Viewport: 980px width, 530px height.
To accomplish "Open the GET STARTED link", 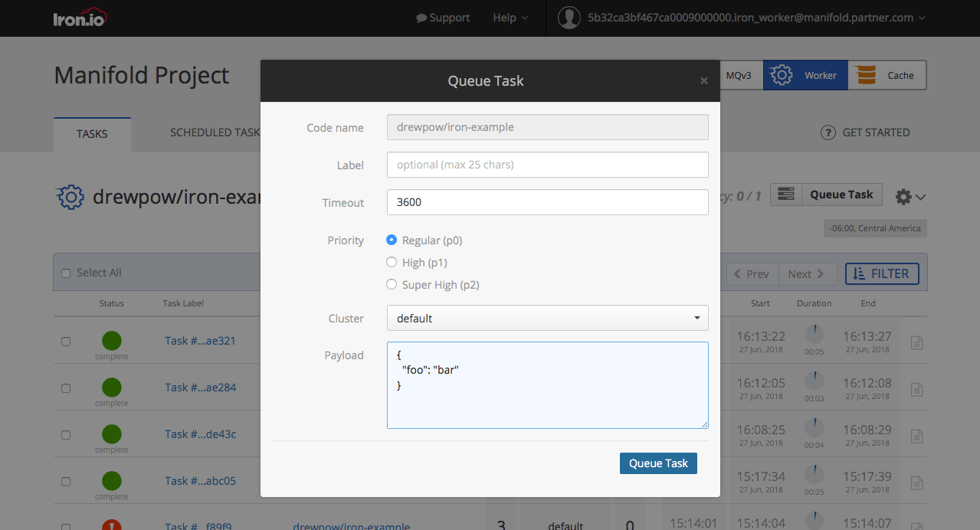I will pyautogui.click(x=876, y=132).
